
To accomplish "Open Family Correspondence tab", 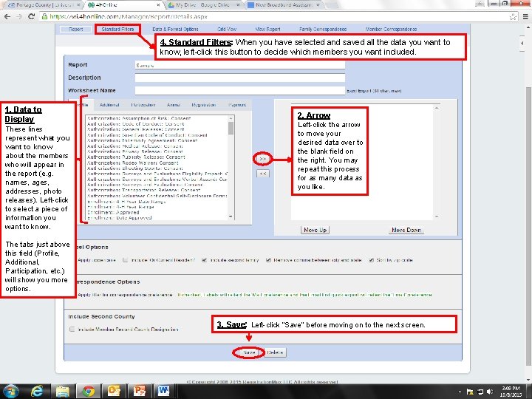I will tap(323, 29).
